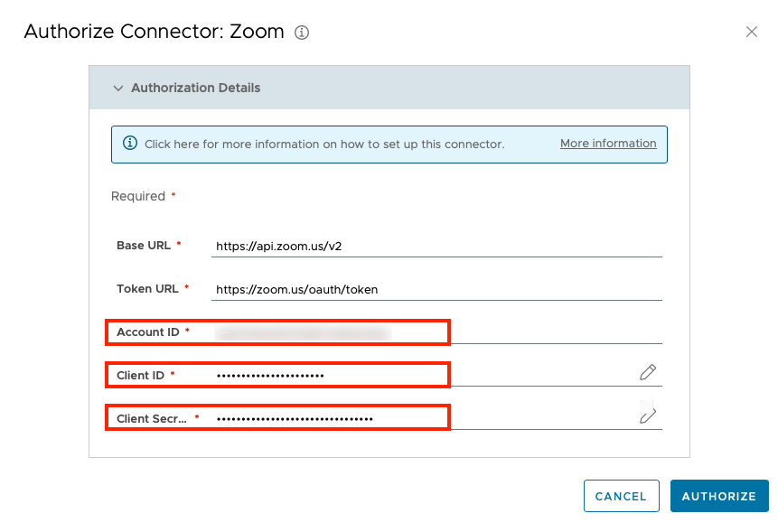Click the Authorization Details section header text
The height and width of the screenshot is (532, 778).
pos(195,89)
